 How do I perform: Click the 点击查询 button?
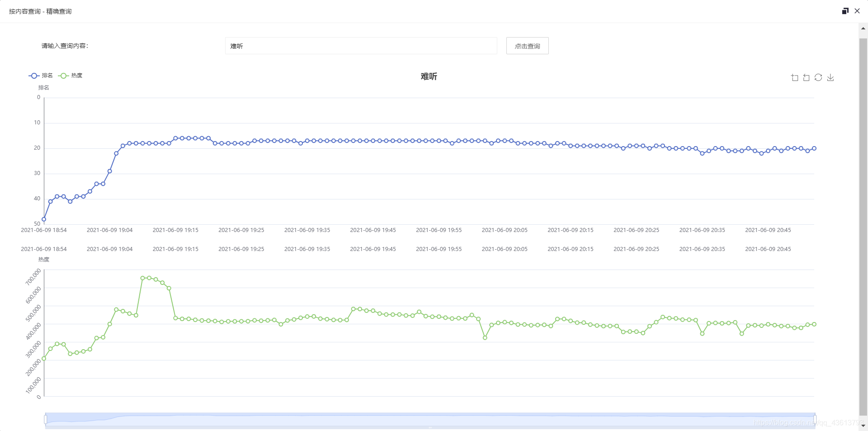(528, 46)
